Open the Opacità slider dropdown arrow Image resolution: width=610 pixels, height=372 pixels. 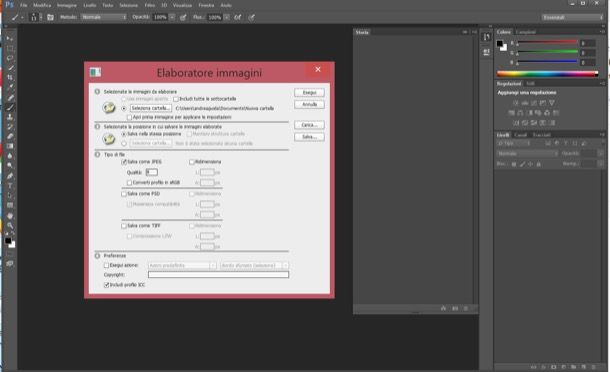click(172, 17)
